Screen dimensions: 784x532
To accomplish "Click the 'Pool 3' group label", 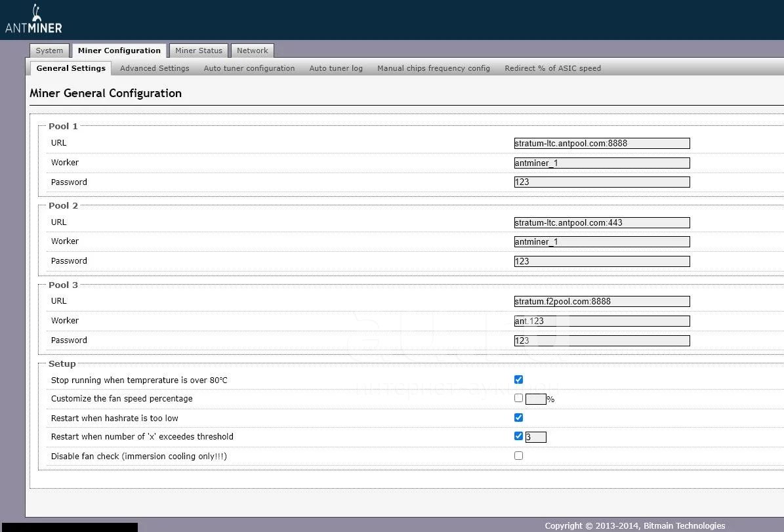I will [x=63, y=285].
